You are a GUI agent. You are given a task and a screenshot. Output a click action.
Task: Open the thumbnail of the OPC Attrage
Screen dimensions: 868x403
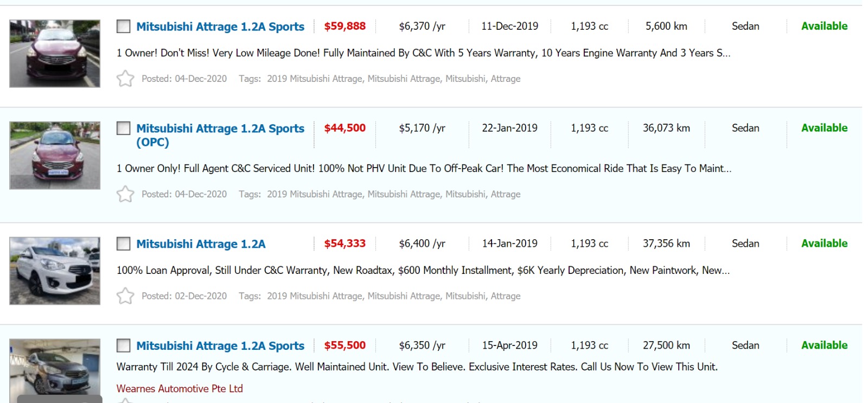(x=55, y=156)
